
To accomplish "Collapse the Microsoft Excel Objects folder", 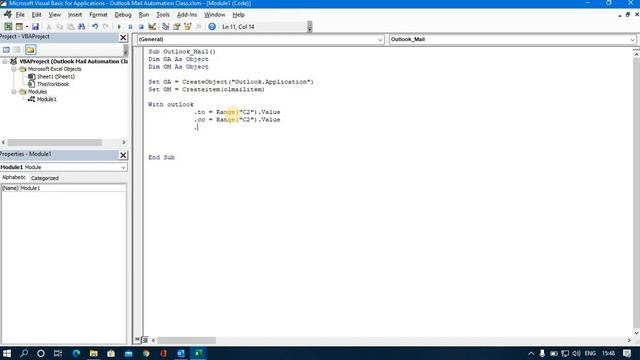I will (x=14, y=69).
